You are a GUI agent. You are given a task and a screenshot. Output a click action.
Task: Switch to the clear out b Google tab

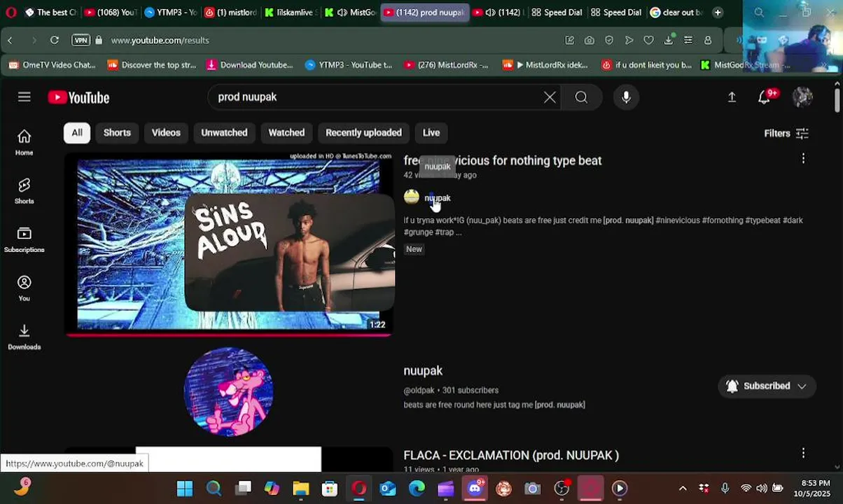[x=675, y=13]
